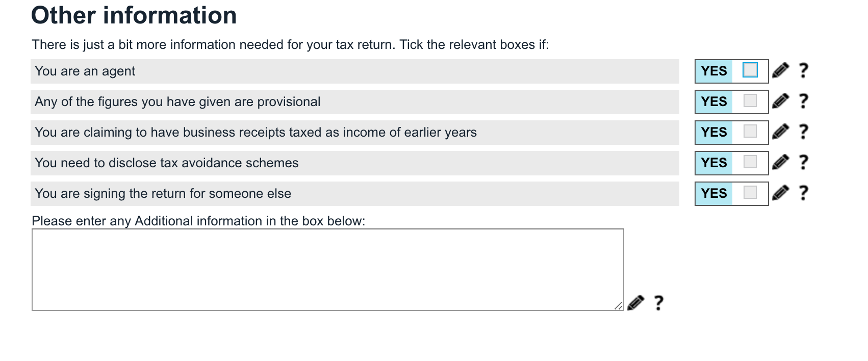Open the help question mark for business receipts
The width and height of the screenshot is (868, 361).
(x=803, y=132)
